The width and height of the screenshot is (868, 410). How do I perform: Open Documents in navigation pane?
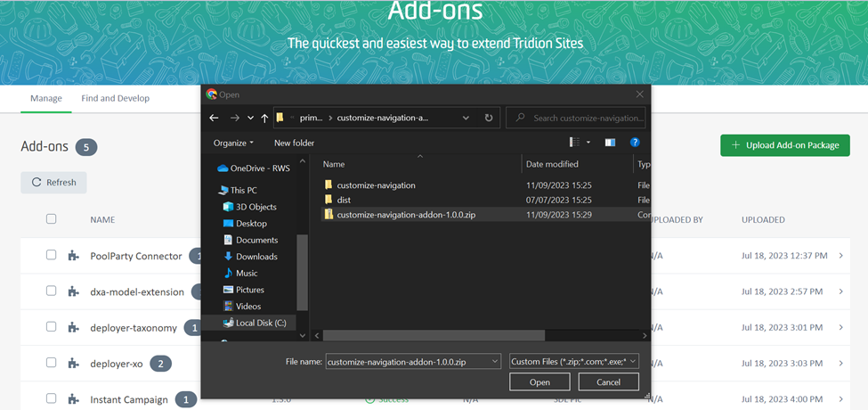(249, 240)
